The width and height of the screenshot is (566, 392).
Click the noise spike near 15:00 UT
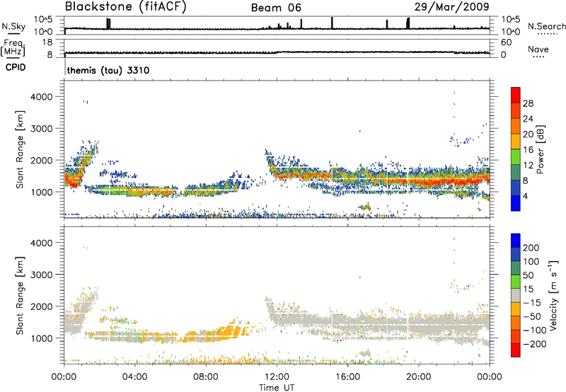pyautogui.click(x=332, y=23)
